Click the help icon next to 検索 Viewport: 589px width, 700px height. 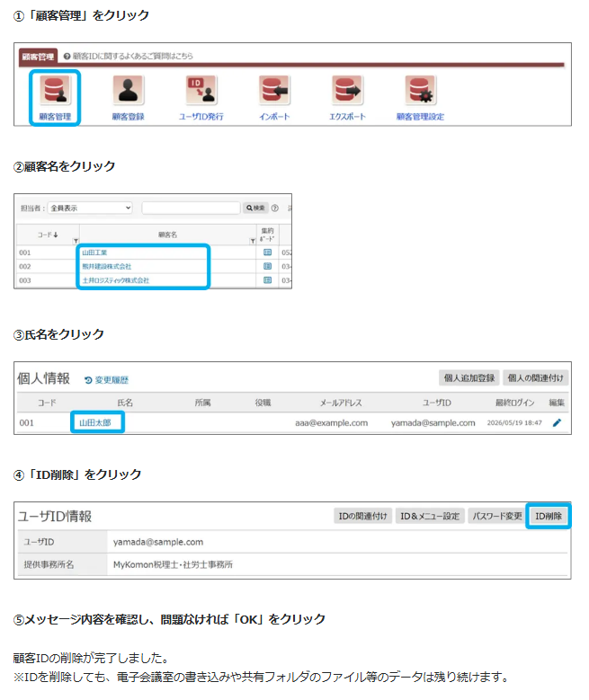click(x=275, y=208)
